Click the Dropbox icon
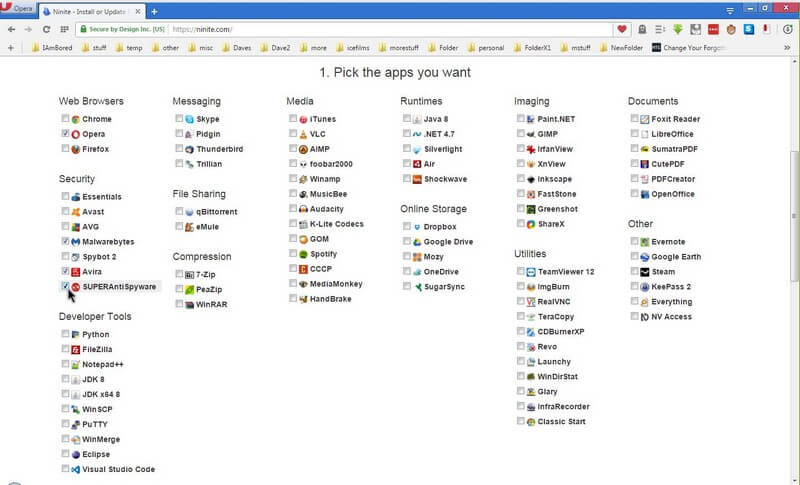The height and width of the screenshot is (485, 800). [x=417, y=227]
